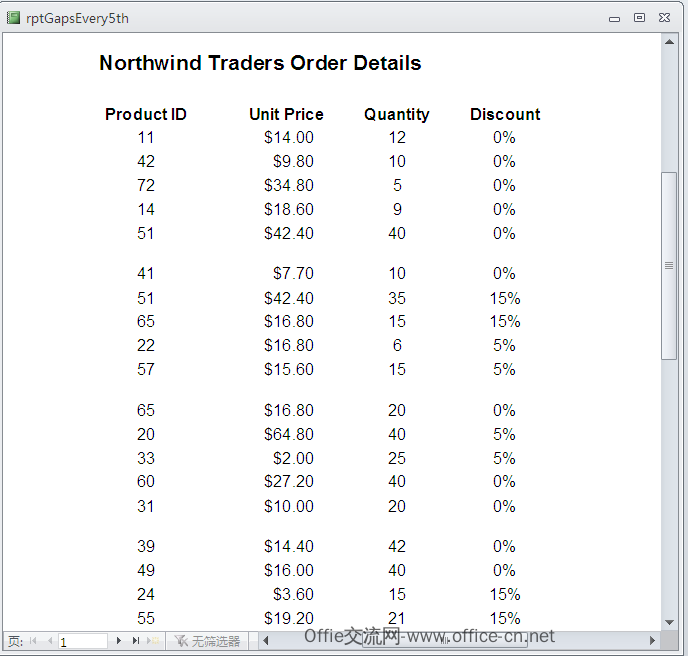The width and height of the screenshot is (688, 656).
Task: Click product ID 22
Action: point(146,345)
